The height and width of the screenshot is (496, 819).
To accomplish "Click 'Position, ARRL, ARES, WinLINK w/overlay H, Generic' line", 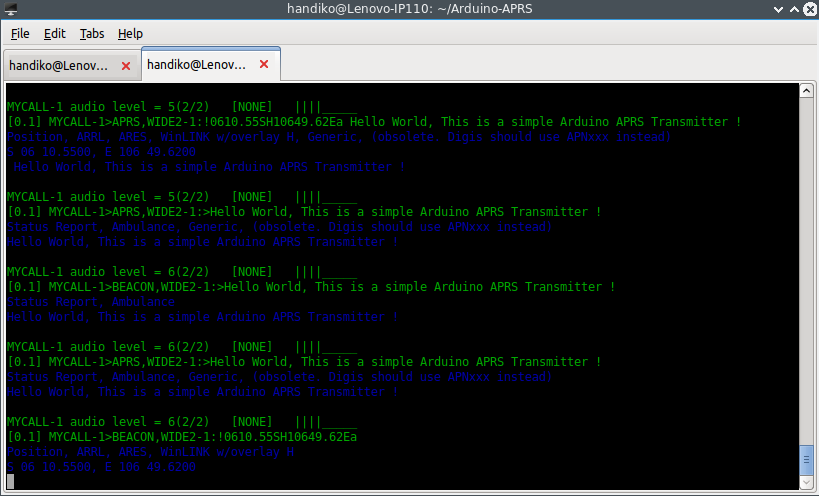I will pos(338,137).
